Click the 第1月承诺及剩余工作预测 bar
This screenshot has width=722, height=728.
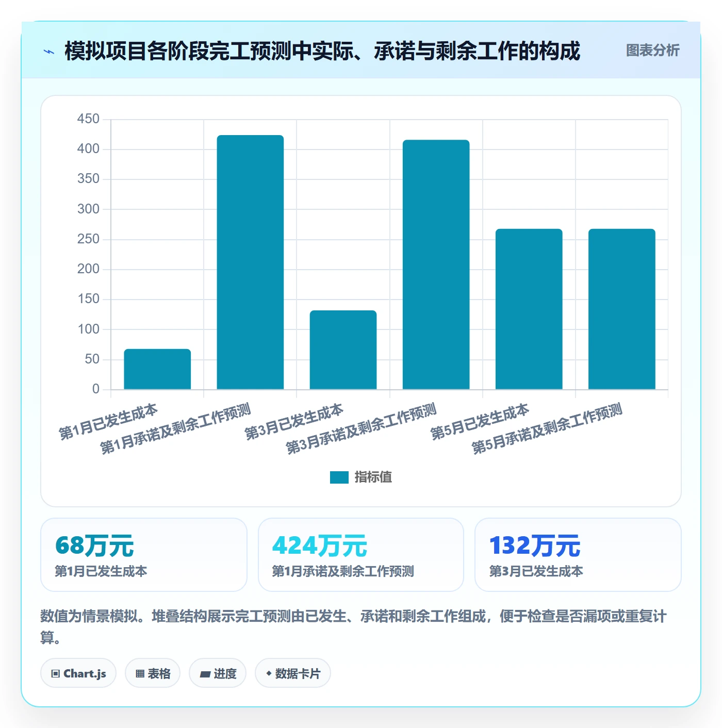pos(250,262)
